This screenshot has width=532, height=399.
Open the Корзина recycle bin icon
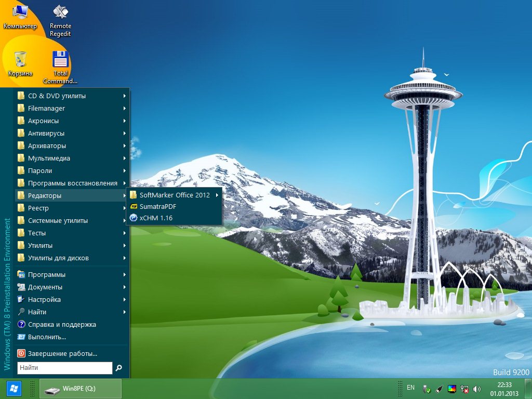(20, 59)
